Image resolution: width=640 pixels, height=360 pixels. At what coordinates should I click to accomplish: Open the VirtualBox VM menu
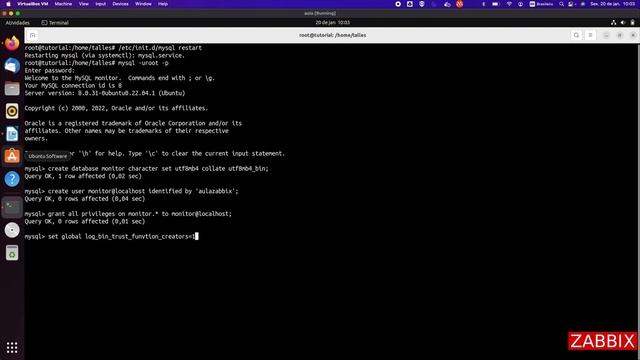33,4
